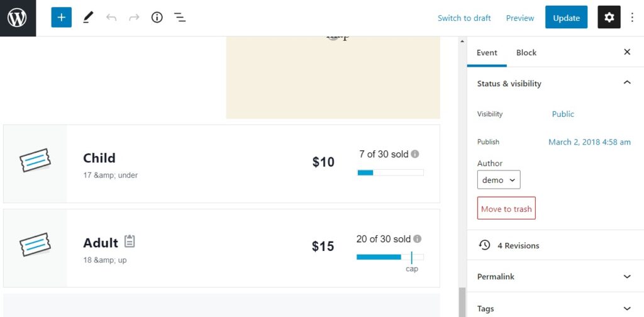This screenshot has width=644, height=317.
Task: Open the document details info icon
Action: coord(157,18)
